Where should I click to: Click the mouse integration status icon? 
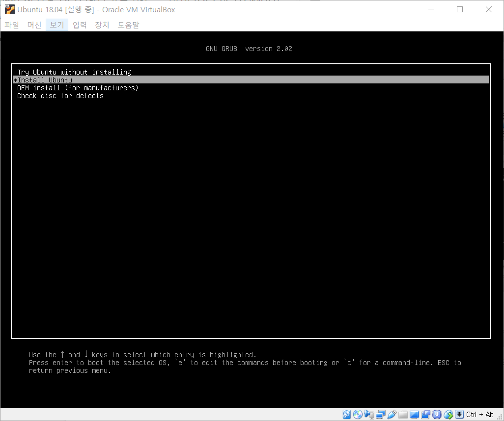[x=448, y=415]
